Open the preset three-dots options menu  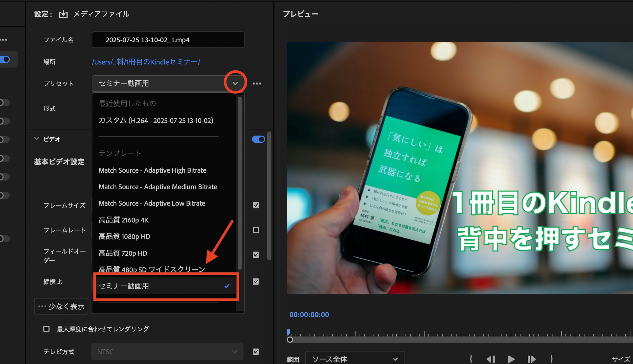point(257,84)
